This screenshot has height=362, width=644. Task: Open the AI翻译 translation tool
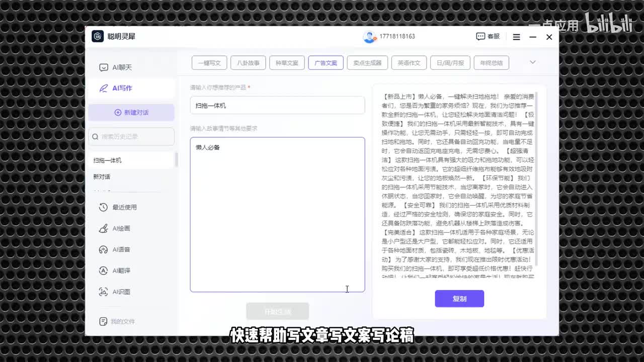point(103,270)
